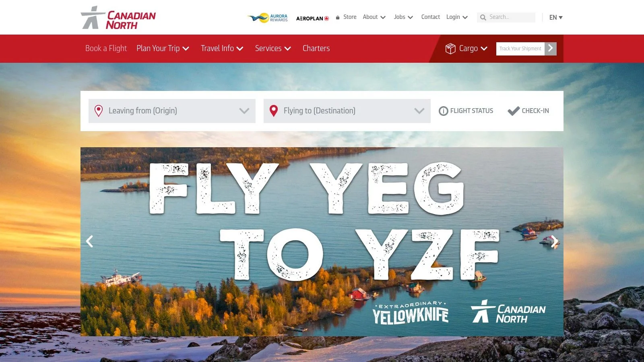Image resolution: width=644 pixels, height=362 pixels.
Task: Expand the Plan Your Trip menu
Action: pyautogui.click(x=163, y=48)
